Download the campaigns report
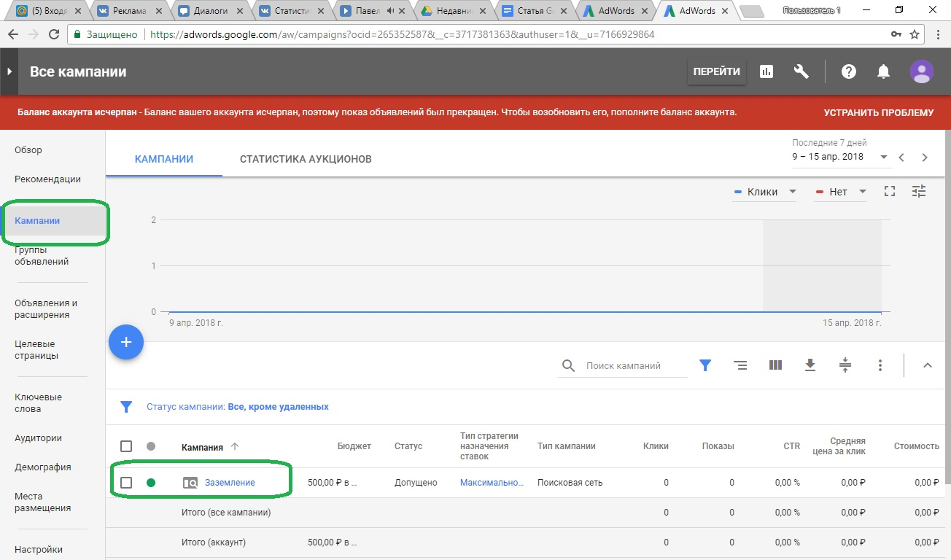951x560 pixels. [x=810, y=365]
